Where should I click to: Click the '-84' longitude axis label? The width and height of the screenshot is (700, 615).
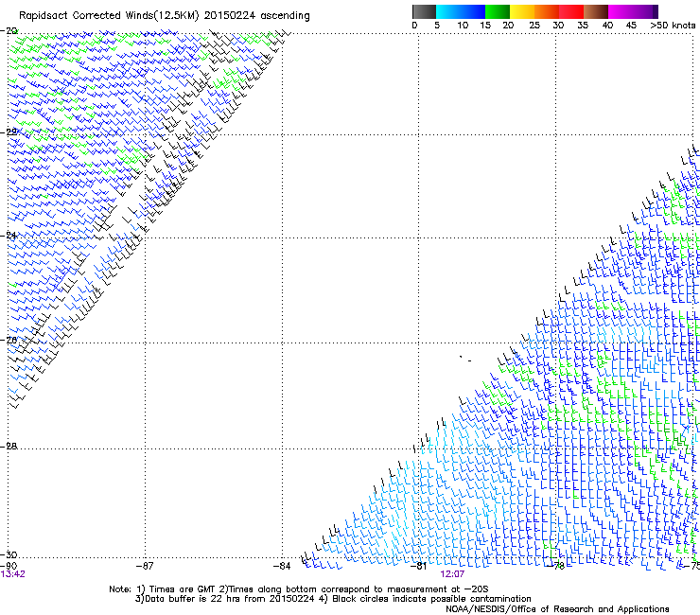(282, 566)
